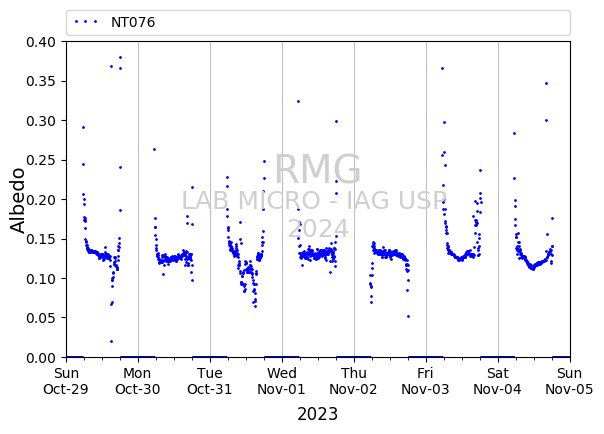Click the 0.10 y-axis tick label
This screenshot has height=434, width=604.
(41, 279)
